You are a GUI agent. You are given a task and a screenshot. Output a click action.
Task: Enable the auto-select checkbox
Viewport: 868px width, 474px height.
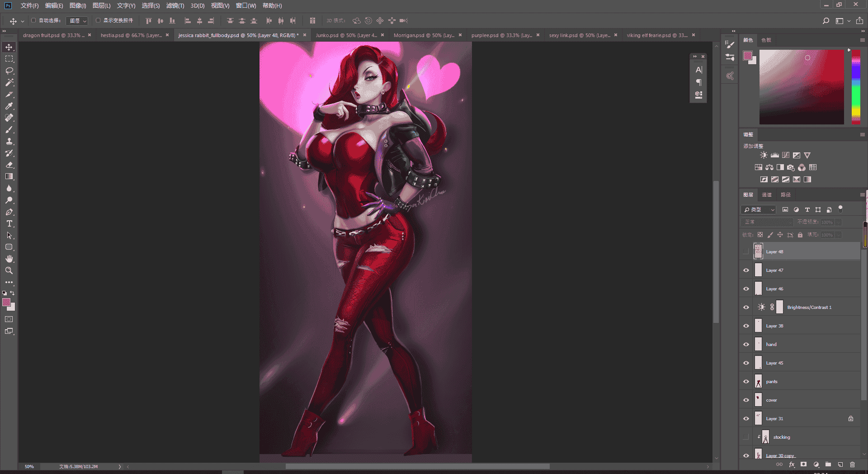pos(33,20)
